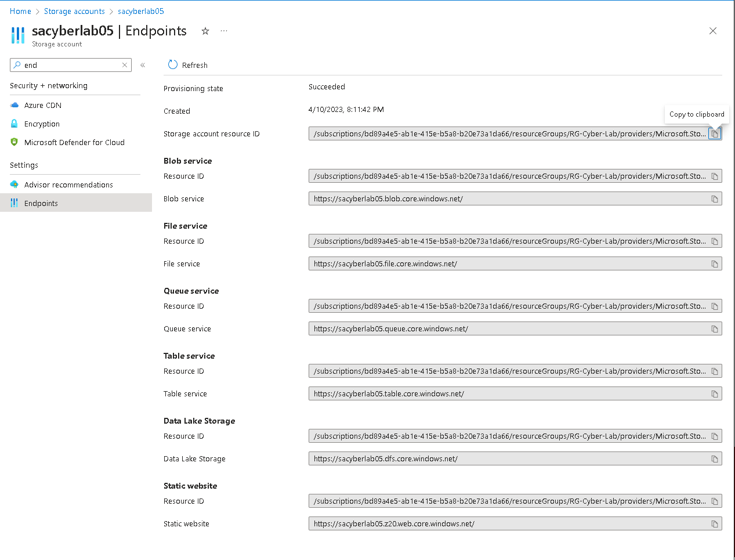Copy the Data Lake Storage endpoint URL
Viewport: 735px width, 560px height.
(x=714, y=458)
